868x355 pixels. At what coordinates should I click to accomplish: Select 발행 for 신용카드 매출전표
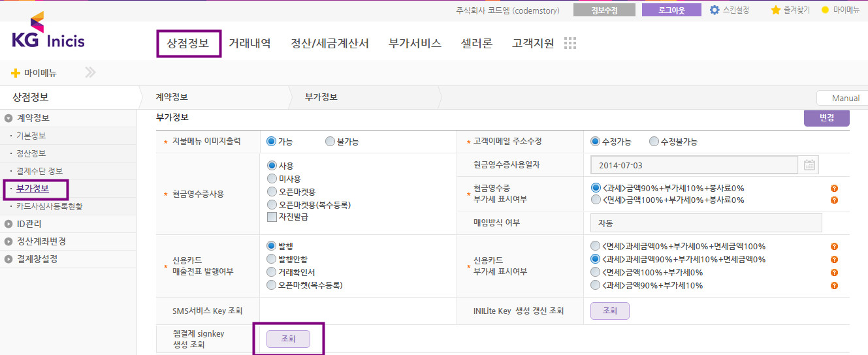272,246
